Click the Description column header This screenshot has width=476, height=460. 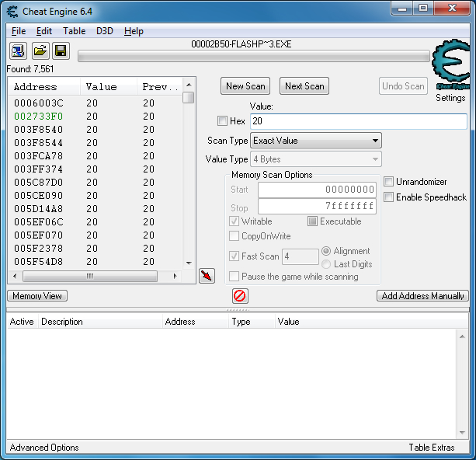point(100,322)
